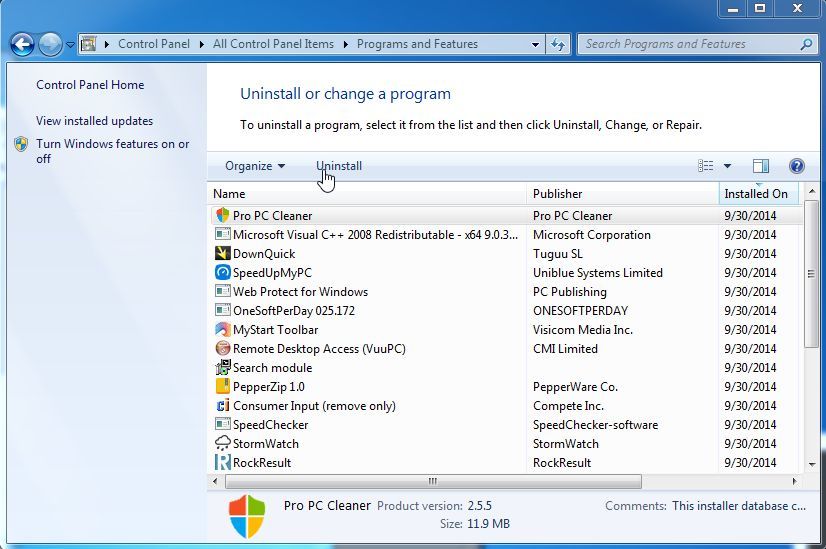Click the change view icon
Image resolution: width=826 pixels, height=549 pixels.
(x=705, y=166)
